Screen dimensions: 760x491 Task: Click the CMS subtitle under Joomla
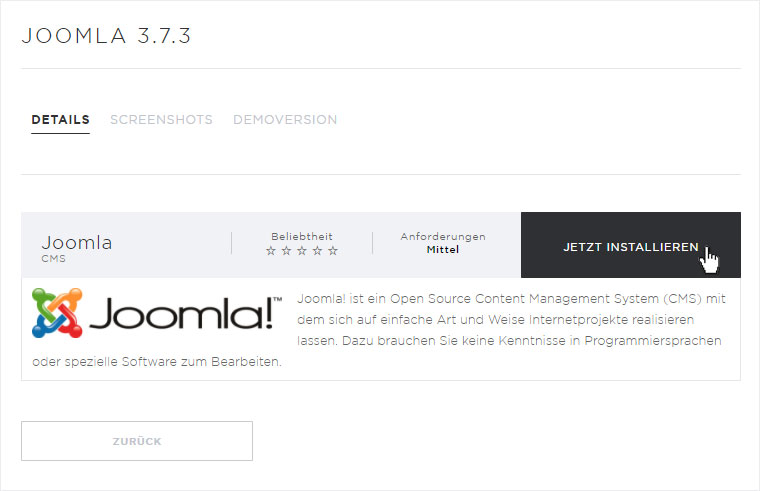[53, 259]
